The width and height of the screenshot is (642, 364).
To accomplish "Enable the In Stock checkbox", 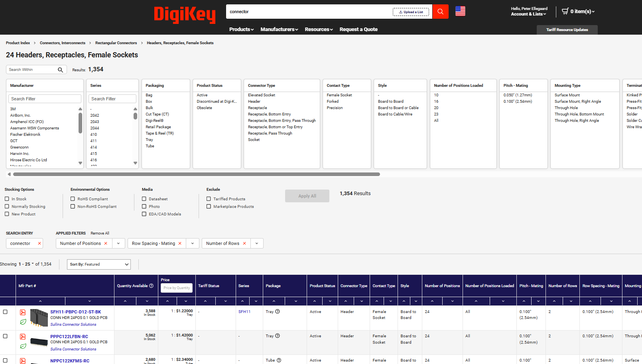I will coord(7,199).
